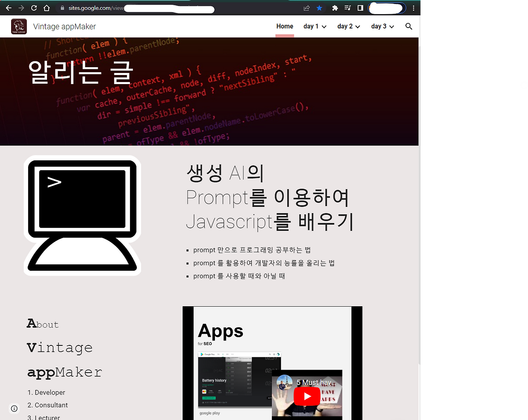Image resolution: width=528 pixels, height=420 pixels.
Task: Reload the page with refresh button
Action: tap(34, 8)
